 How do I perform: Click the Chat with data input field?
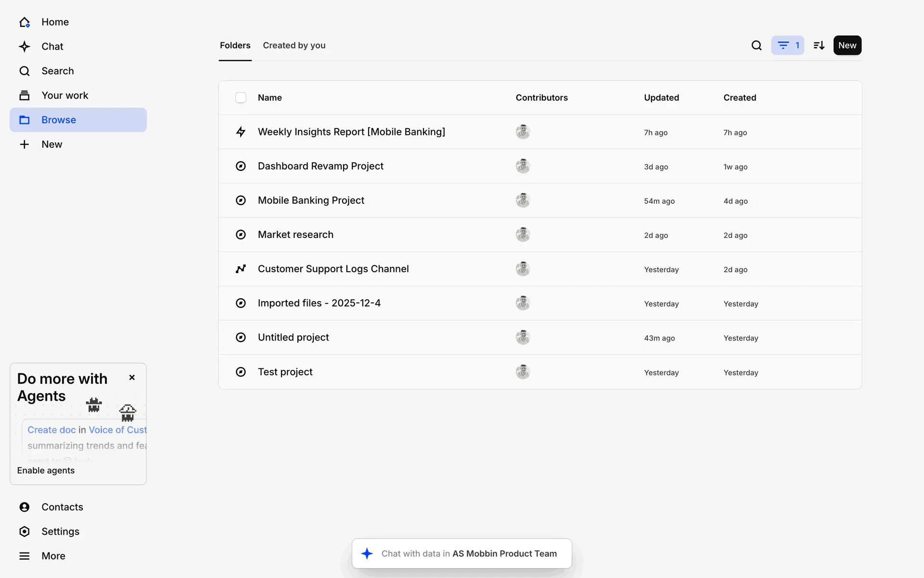point(462,553)
